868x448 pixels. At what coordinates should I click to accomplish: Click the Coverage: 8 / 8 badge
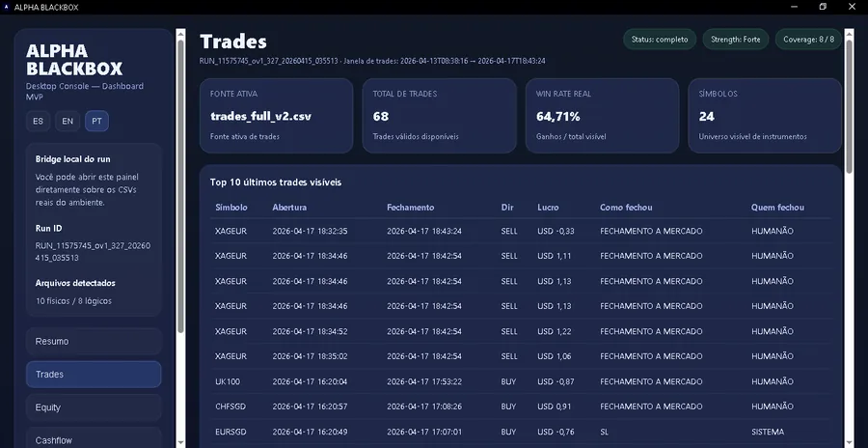[809, 40]
